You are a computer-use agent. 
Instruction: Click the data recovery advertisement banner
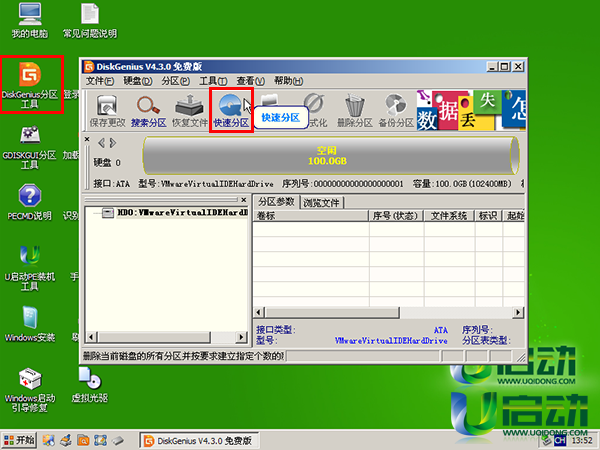coord(471,110)
